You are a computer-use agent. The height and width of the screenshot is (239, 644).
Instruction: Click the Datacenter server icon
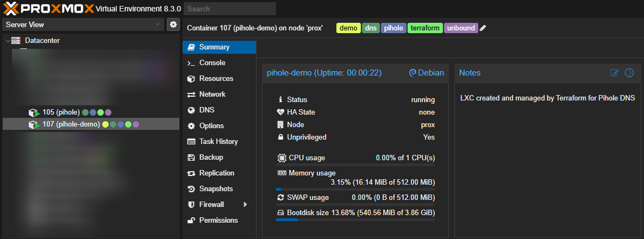tap(16, 41)
